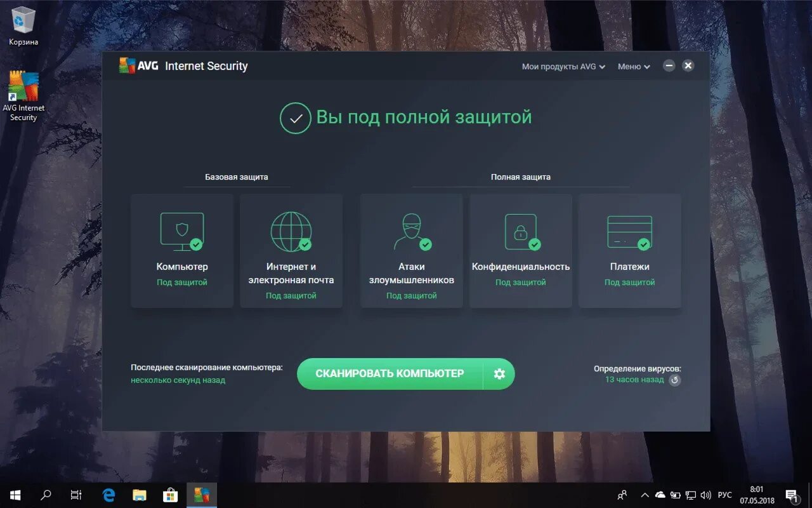Click the Полная защита heading
The height and width of the screenshot is (508, 812).
click(x=521, y=177)
